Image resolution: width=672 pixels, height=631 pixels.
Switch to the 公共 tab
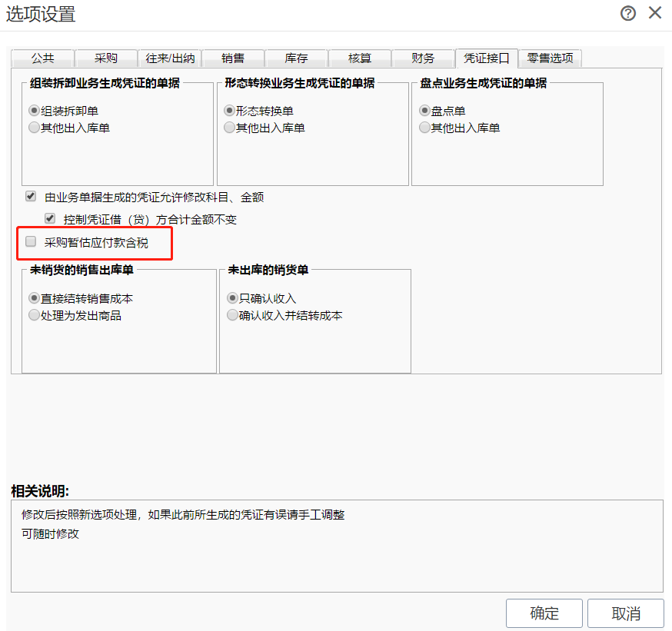point(43,58)
